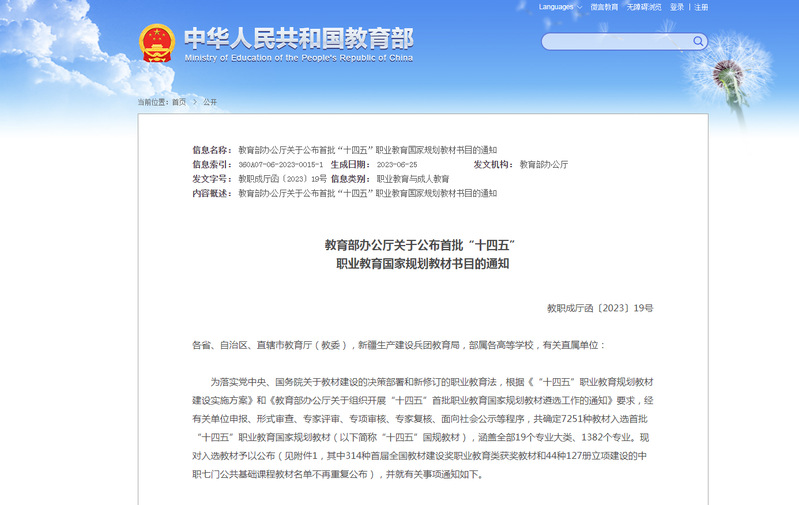This screenshot has width=799, height=505.
Task: Click the index number 360A07-06-2023-0015-1
Action: coord(280,164)
